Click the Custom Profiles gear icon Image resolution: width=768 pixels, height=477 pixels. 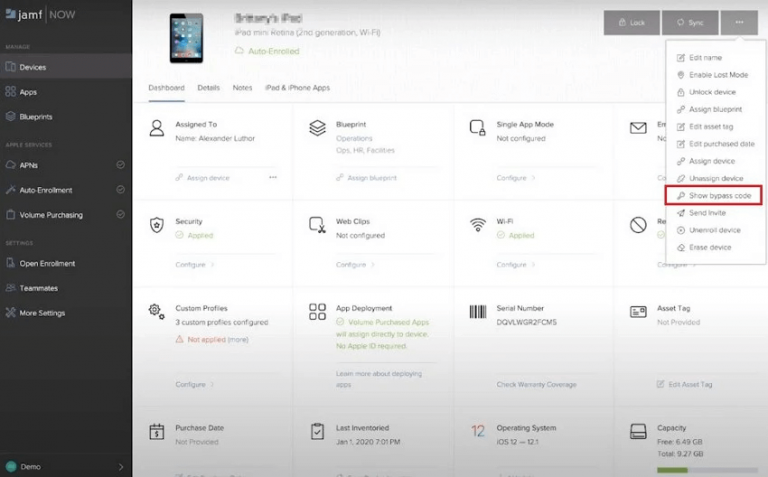[157, 312]
